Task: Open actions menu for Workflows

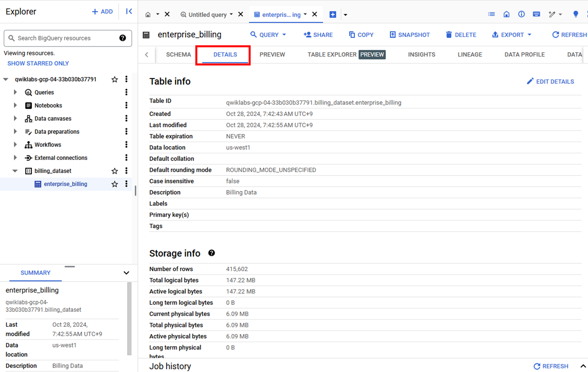Action: 126,145
